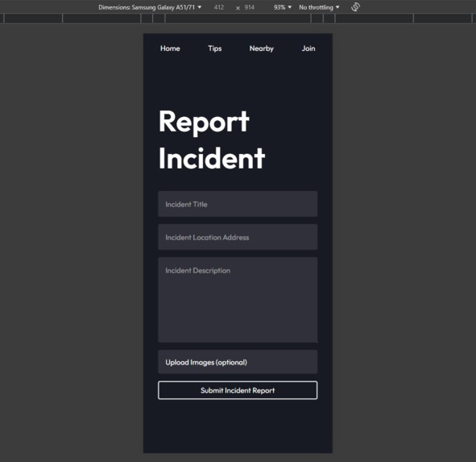Click the Report Incident heading
This screenshot has height=462, width=476.
212,139
